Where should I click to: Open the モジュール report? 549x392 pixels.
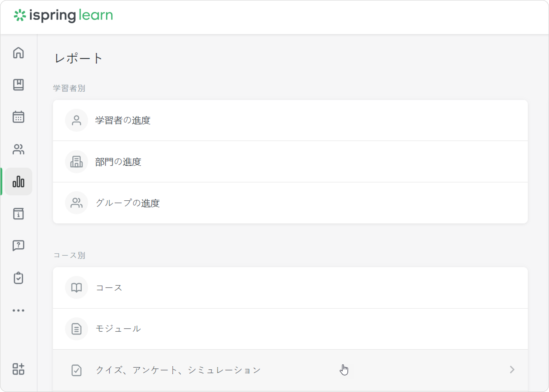(x=290, y=329)
